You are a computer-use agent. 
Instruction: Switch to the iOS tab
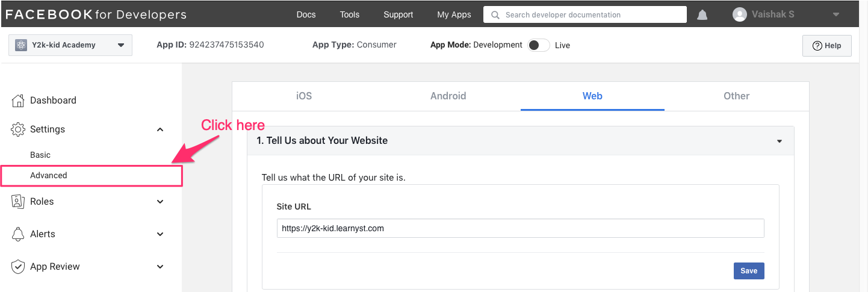[x=304, y=96]
